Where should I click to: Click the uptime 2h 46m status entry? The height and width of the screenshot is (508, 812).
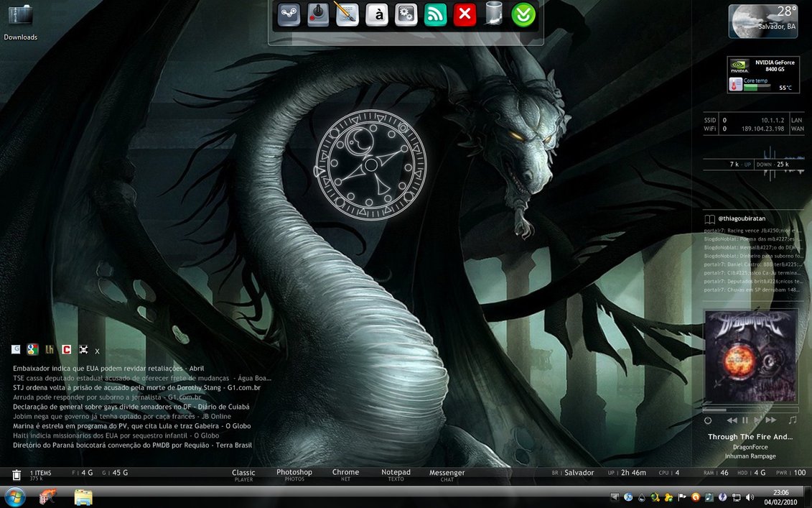pyautogui.click(x=627, y=473)
